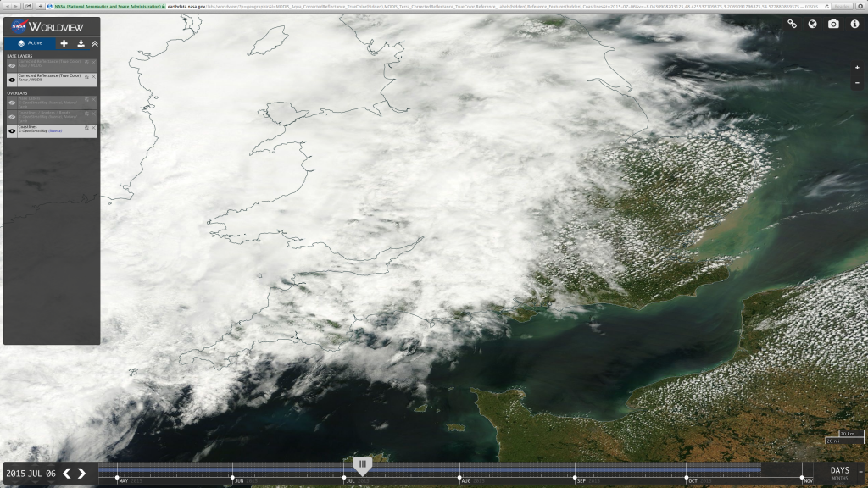The image size is (868, 488).
Task: Open the map projection switcher
Action: coord(813,24)
